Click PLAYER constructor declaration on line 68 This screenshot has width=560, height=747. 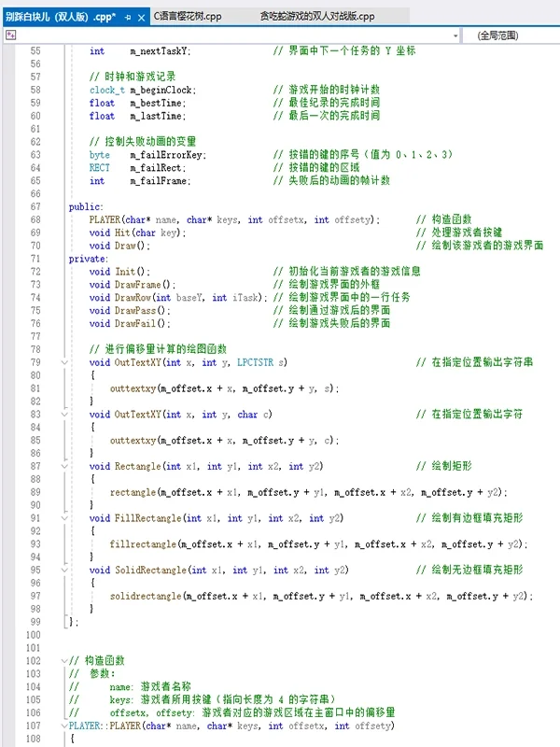coord(234,219)
